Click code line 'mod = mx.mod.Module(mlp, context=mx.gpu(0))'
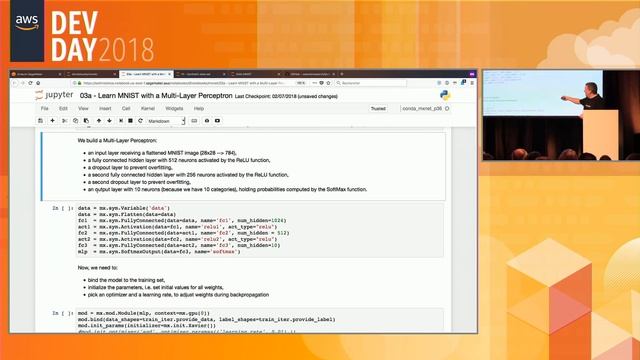Viewport: 640px width, 360px height. 144,313
